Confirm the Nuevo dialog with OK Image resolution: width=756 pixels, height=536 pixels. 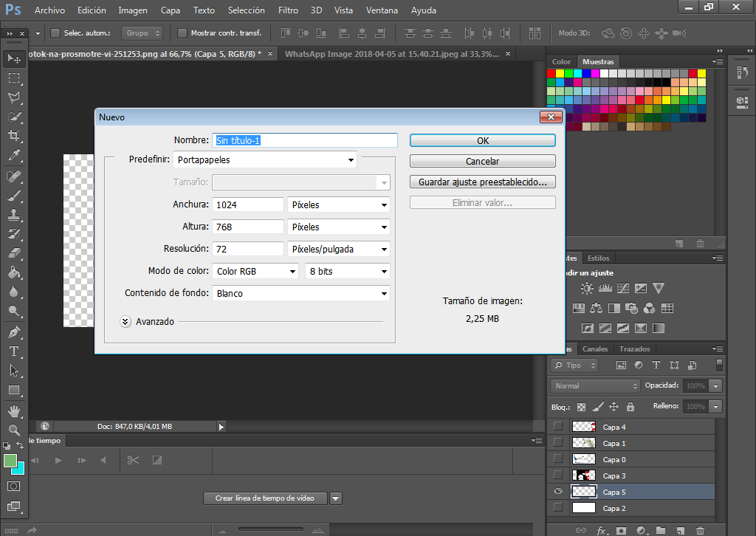483,140
